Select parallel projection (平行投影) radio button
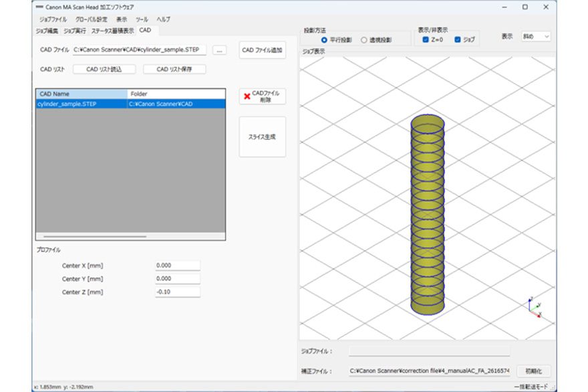Viewport: 588px width, 392px height. (x=325, y=40)
